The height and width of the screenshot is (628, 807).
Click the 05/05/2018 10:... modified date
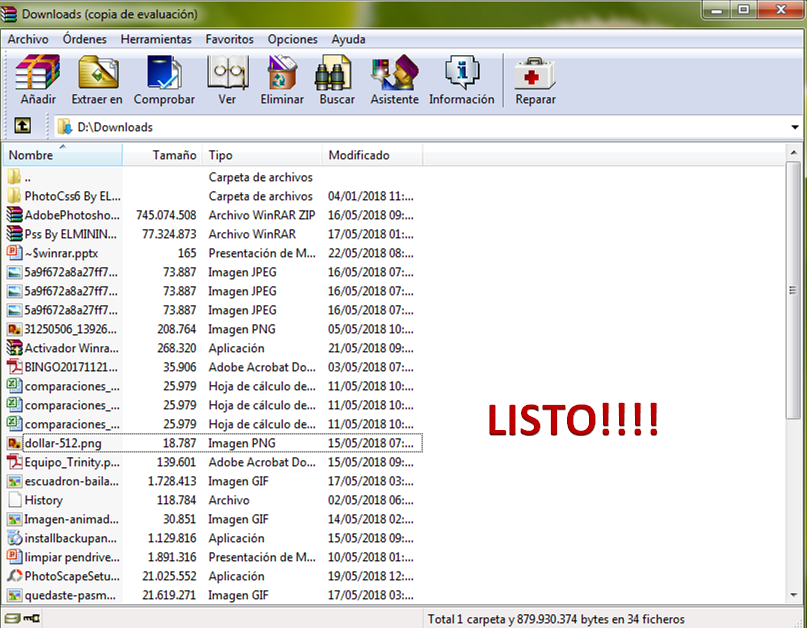pos(371,329)
